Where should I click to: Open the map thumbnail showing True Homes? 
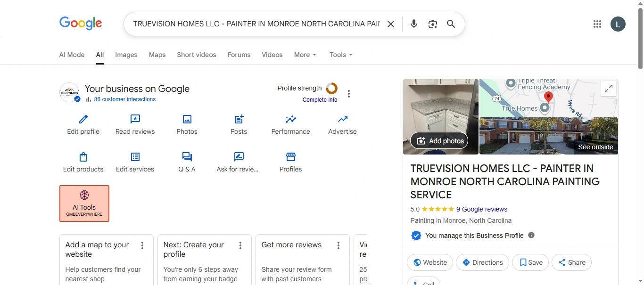point(549,98)
